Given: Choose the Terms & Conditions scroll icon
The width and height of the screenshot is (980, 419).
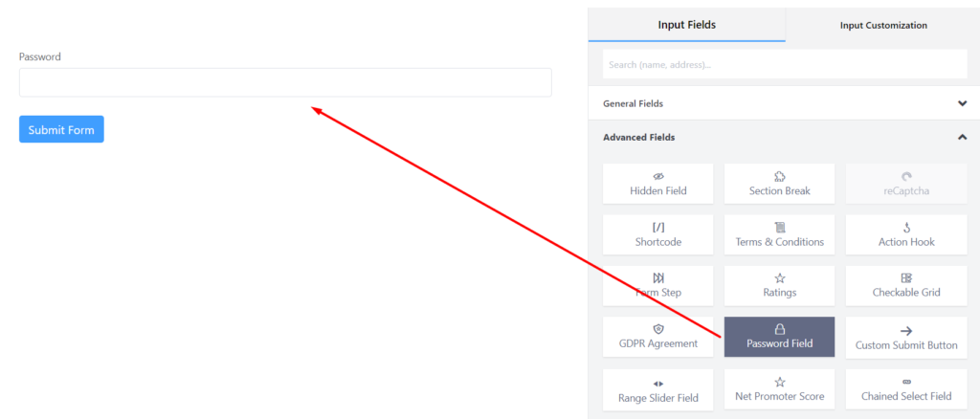Looking at the screenshot, I should click(x=779, y=228).
